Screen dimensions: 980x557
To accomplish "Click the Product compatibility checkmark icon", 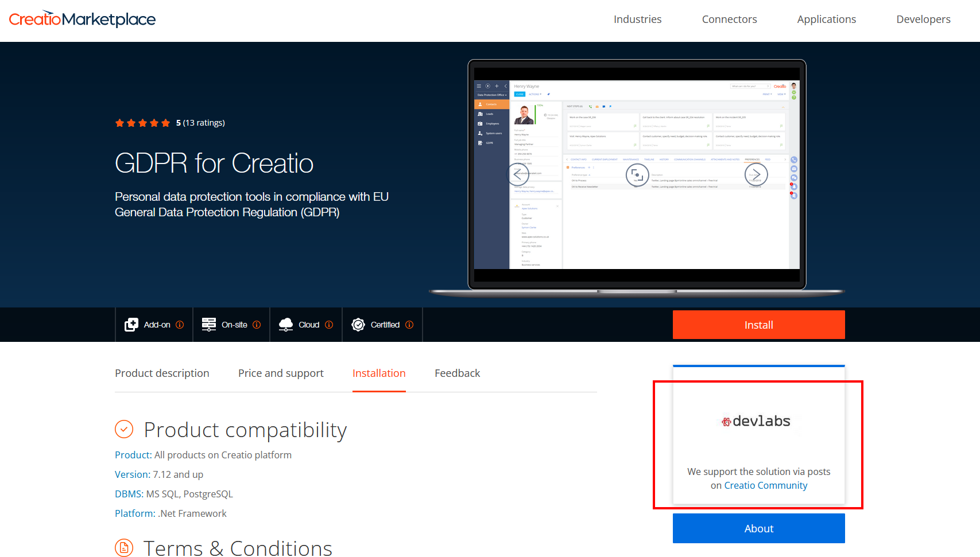I will click(124, 429).
